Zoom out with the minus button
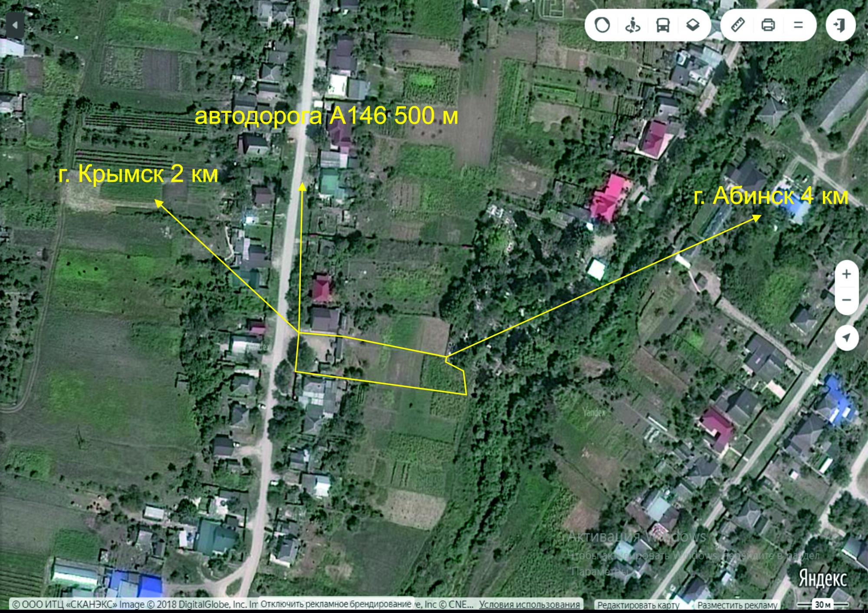868x613 pixels. point(846,300)
